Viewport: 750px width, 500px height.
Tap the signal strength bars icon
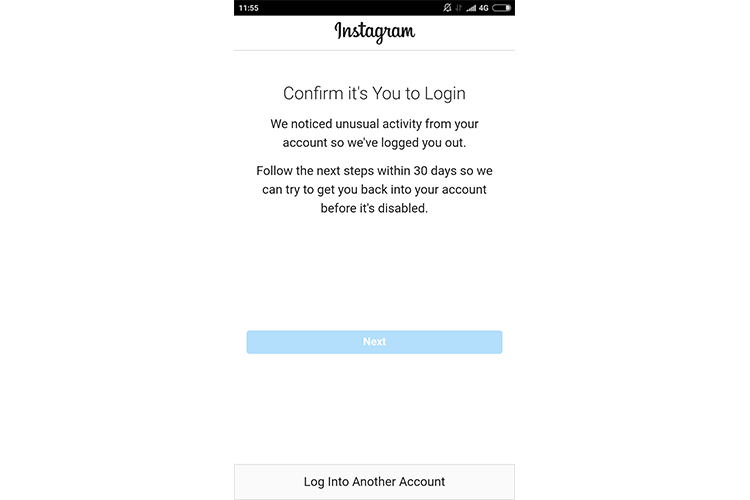click(471, 8)
